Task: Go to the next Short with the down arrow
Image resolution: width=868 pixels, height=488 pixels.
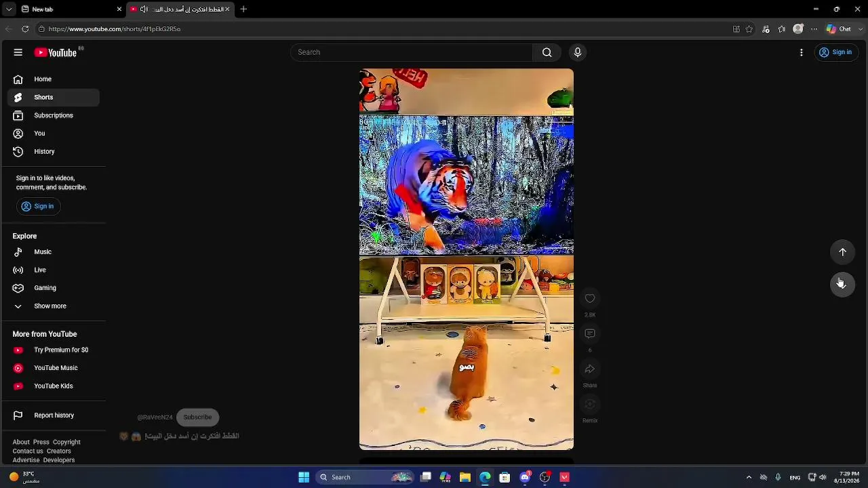Action: click(x=842, y=284)
